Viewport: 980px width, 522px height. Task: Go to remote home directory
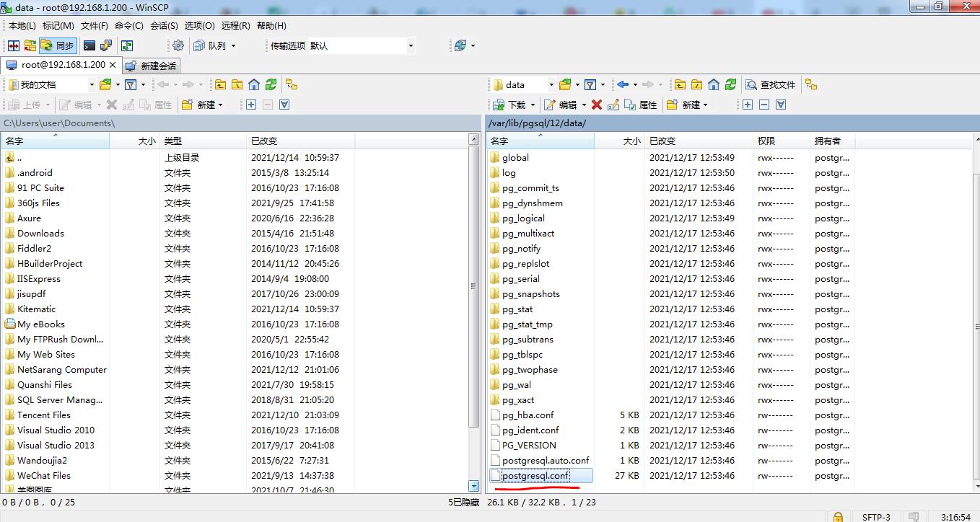714,85
